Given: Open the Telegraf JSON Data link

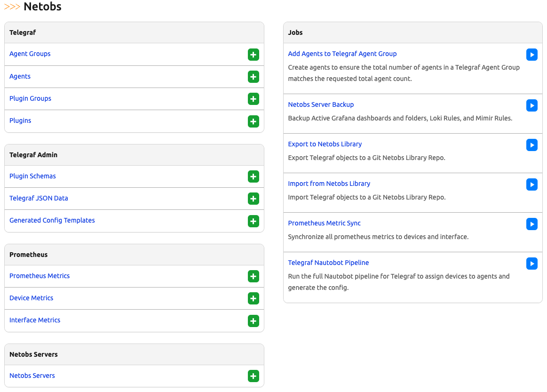Looking at the screenshot, I should pyautogui.click(x=39, y=198).
